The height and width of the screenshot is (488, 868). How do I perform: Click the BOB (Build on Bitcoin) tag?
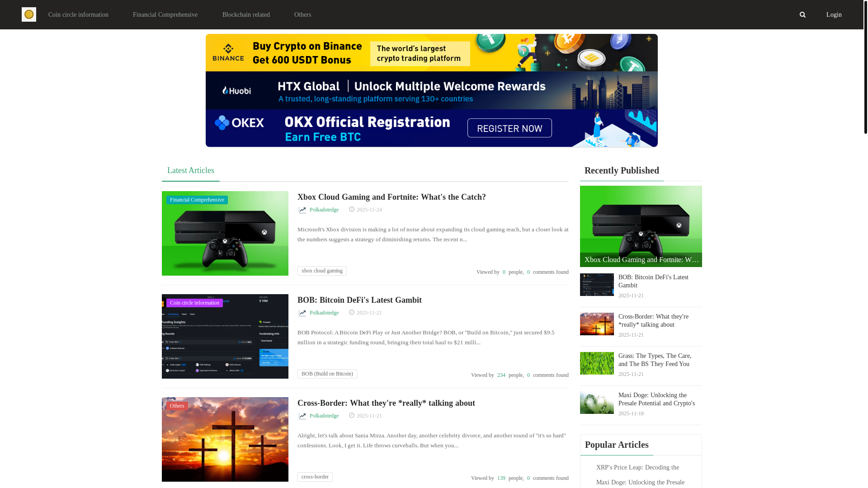pos(327,374)
